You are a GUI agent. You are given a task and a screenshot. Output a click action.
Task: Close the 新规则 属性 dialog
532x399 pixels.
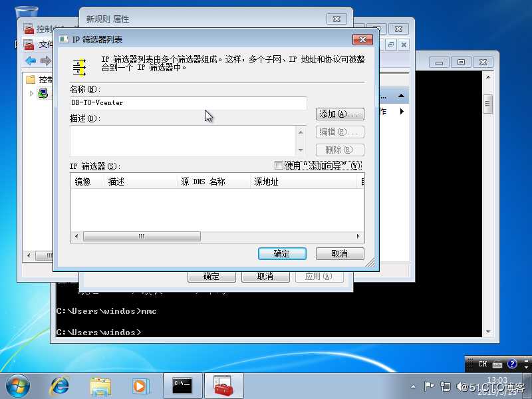[336, 19]
